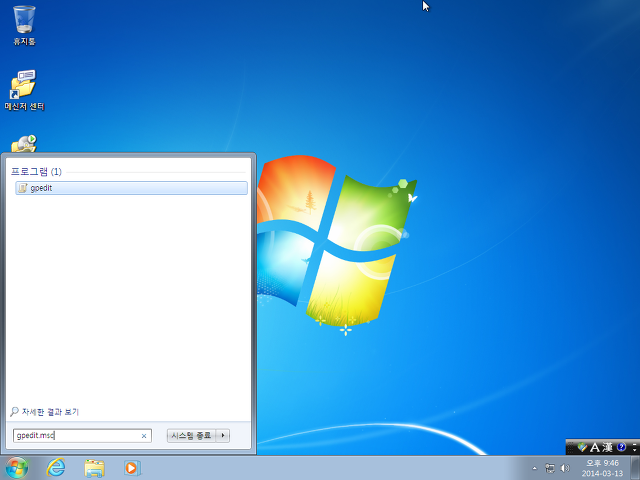Open the clock showing 오후 9:46
The height and width of the screenshot is (480, 640).
602,468
